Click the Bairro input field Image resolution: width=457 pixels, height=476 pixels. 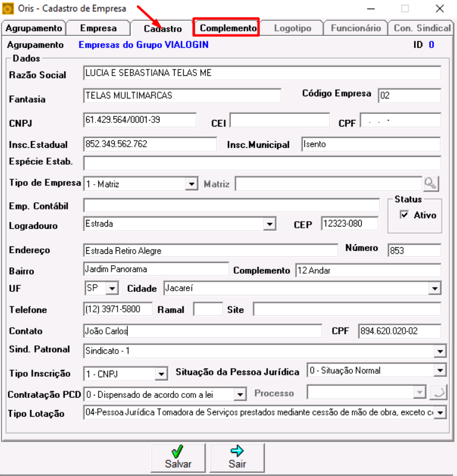156,269
